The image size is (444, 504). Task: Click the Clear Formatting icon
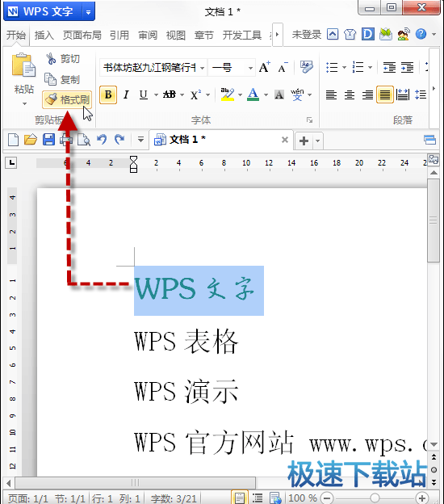tap(307, 67)
